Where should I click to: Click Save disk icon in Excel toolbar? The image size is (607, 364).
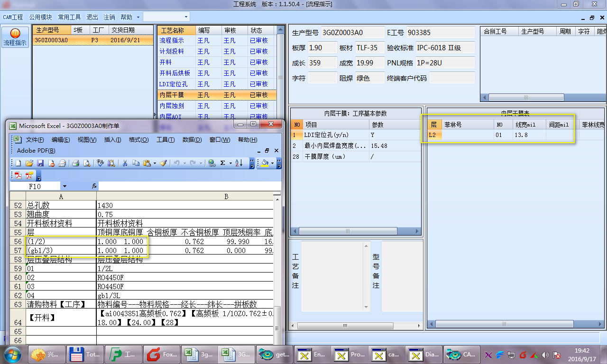[40, 163]
